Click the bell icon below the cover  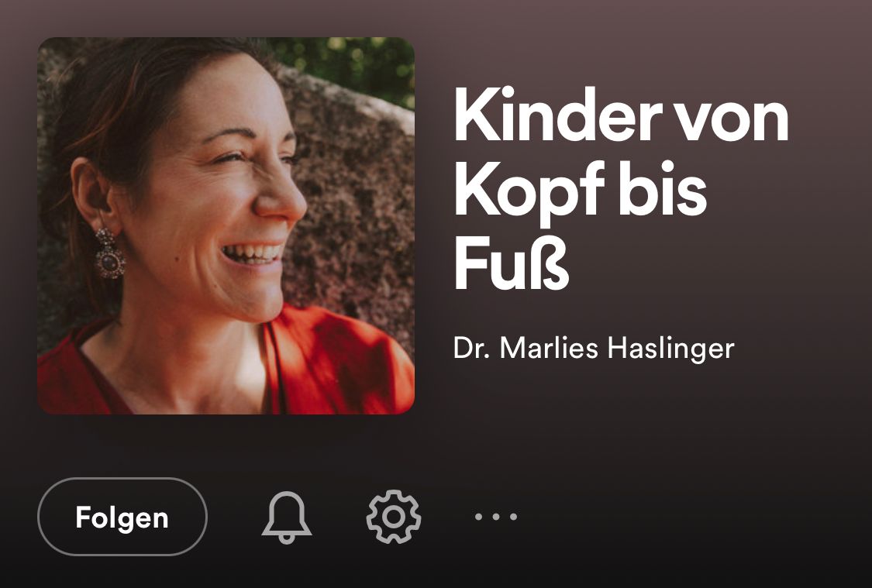click(x=286, y=517)
